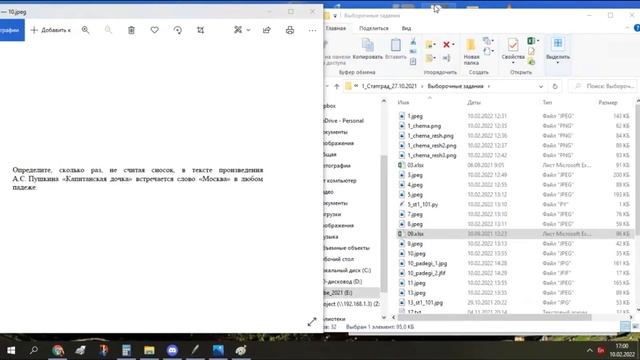The image size is (640, 360).
Task: Sort the file list by the Дата column
Action: [x=474, y=102]
